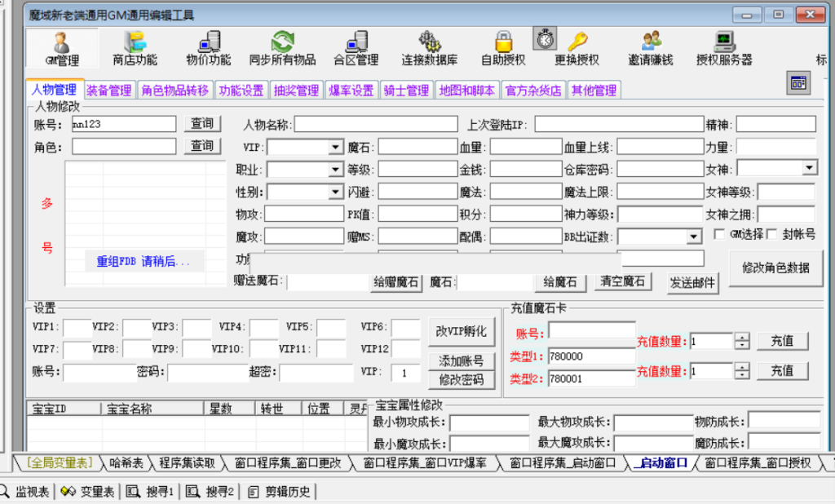Open the 物价功能 toolbar icon
The height and width of the screenshot is (504, 835).
point(208,48)
